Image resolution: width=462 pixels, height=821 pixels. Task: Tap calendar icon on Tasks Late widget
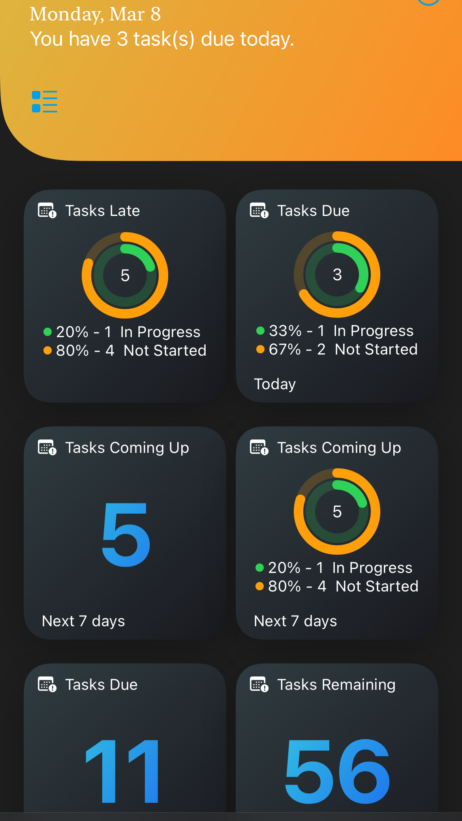(x=47, y=211)
